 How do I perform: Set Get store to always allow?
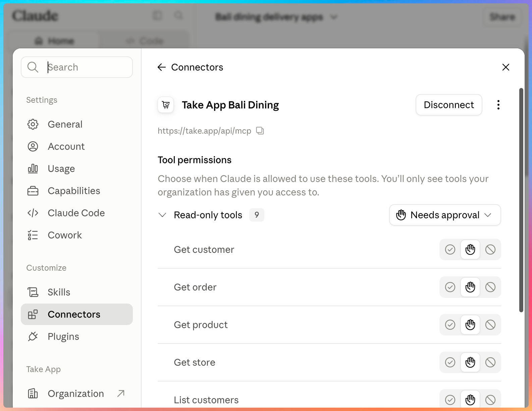[x=450, y=362]
